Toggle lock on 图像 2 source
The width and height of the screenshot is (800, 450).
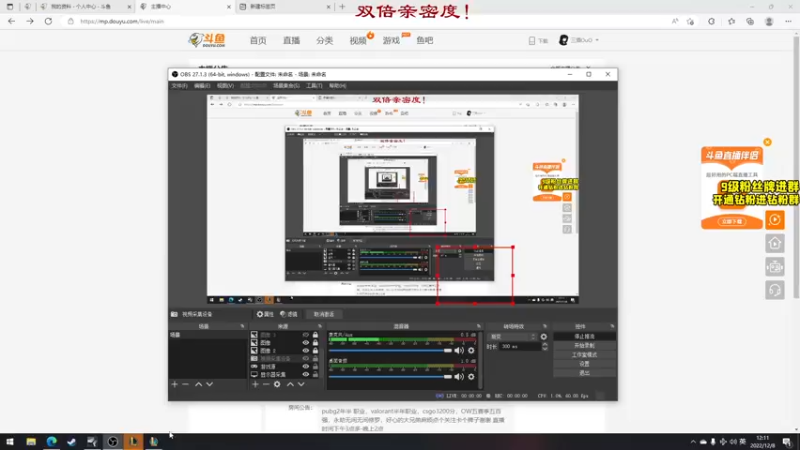(x=315, y=351)
